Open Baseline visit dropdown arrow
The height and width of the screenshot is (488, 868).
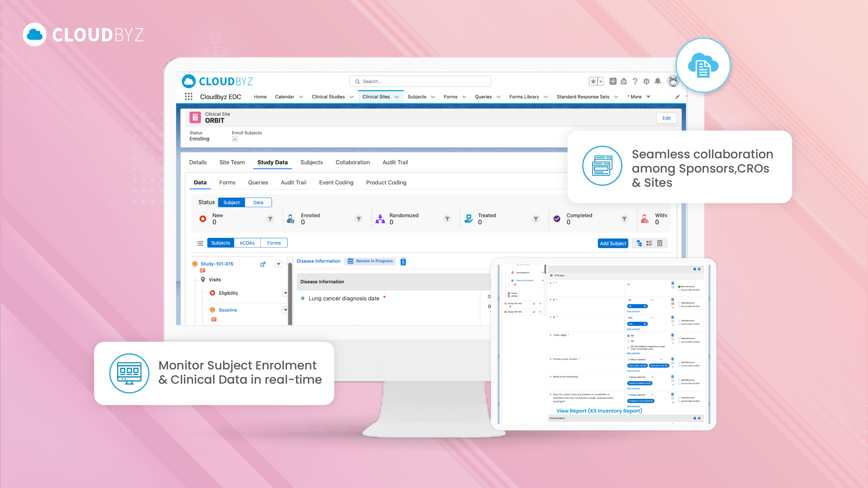point(285,310)
